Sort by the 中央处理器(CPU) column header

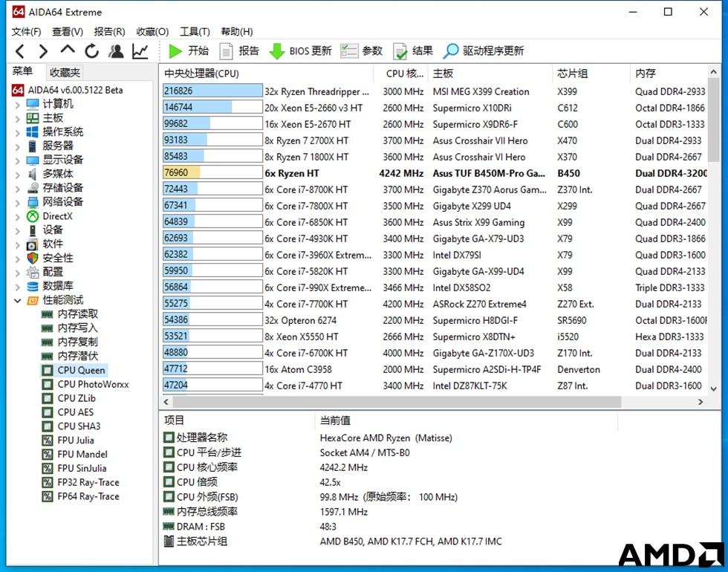(267, 74)
